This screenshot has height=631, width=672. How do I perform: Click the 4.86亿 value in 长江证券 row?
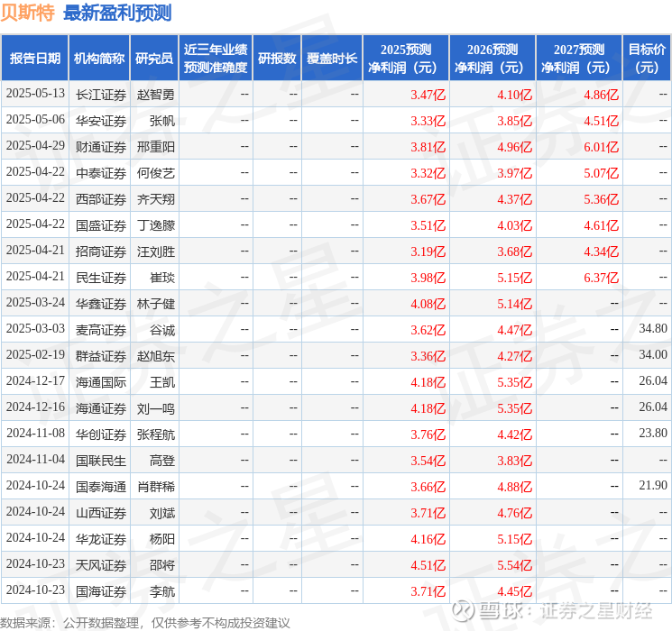tap(601, 95)
